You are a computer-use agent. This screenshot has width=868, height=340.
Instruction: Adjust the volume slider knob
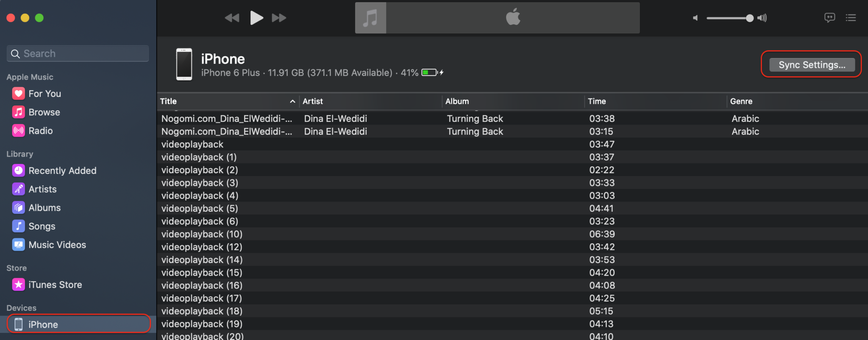(x=749, y=18)
